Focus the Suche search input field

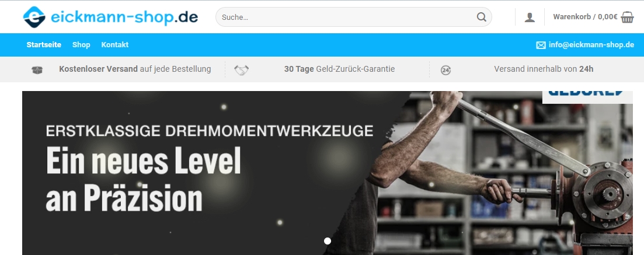pos(354,17)
